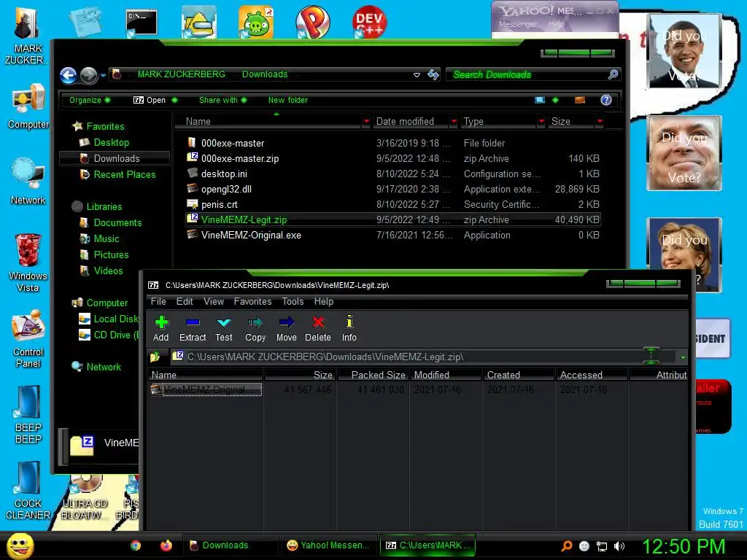Launch Firefox from the taskbar
The height and width of the screenshot is (560, 747).
click(x=166, y=545)
